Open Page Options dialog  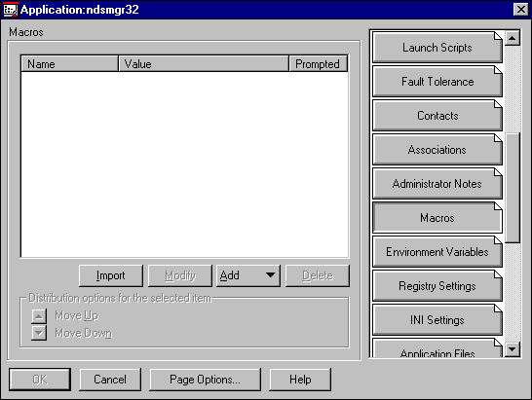tap(206, 380)
